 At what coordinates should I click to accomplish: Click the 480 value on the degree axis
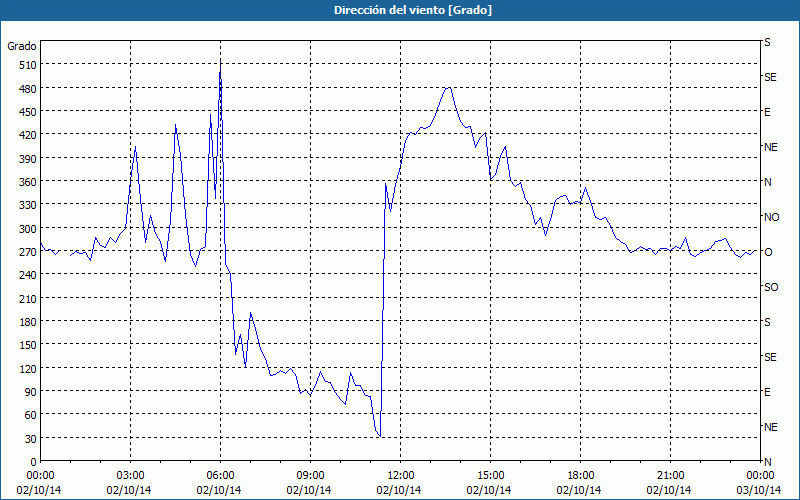click(x=28, y=88)
